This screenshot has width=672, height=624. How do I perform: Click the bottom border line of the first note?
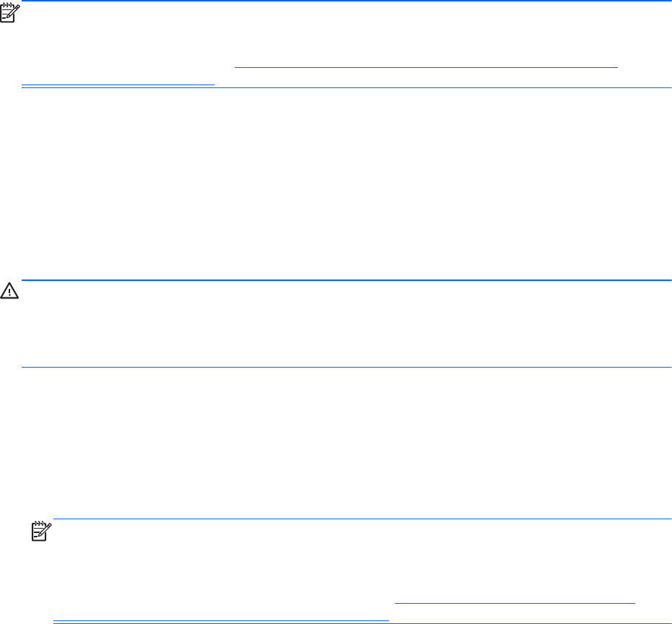434,87
